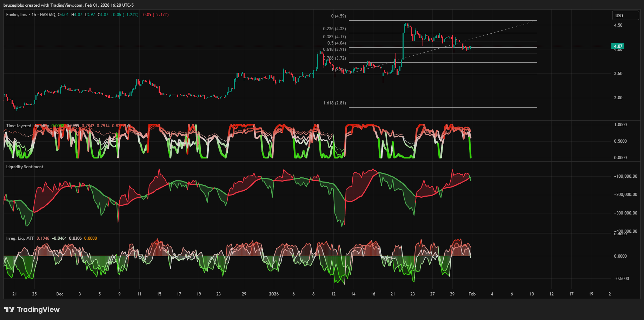Click the Time-layered Liquidity indicator name

click(x=27, y=126)
